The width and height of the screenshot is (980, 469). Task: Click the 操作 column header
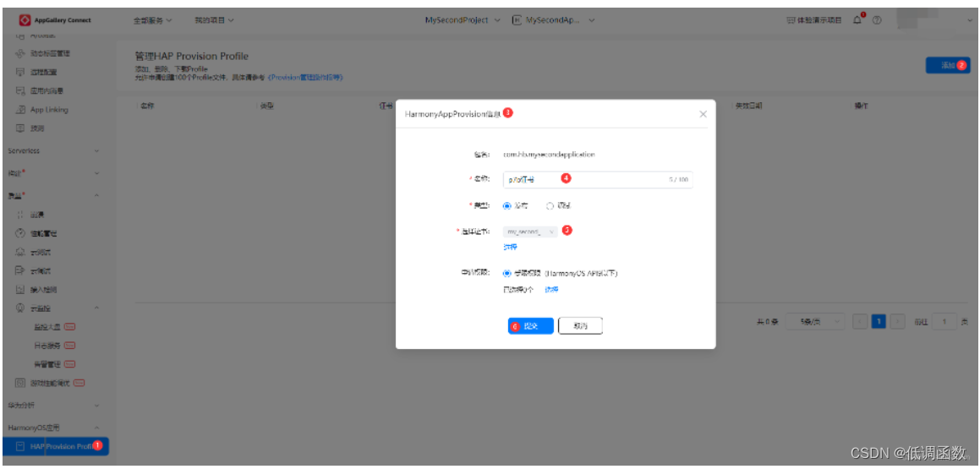point(862,106)
